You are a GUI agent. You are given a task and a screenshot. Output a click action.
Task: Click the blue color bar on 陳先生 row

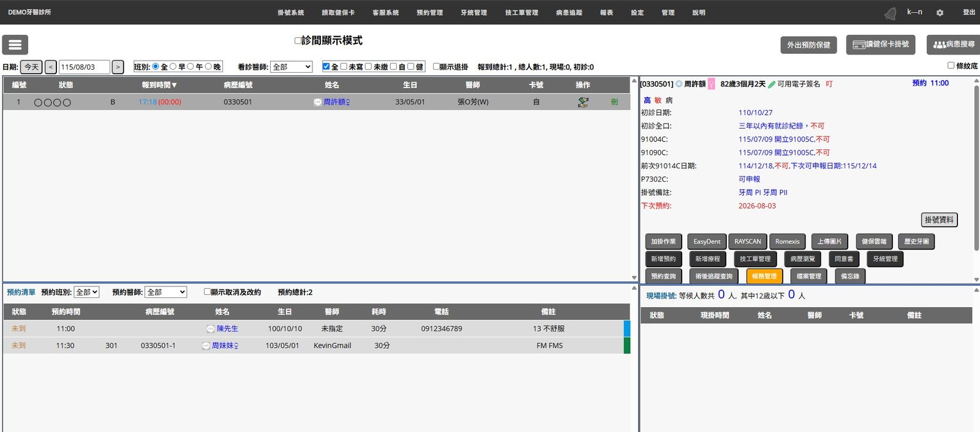click(x=627, y=329)
